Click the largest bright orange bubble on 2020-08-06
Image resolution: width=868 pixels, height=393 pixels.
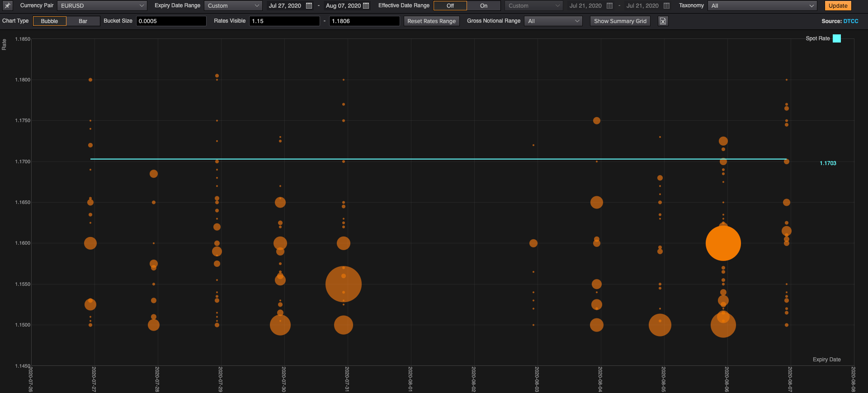click(x=723, y=243)
